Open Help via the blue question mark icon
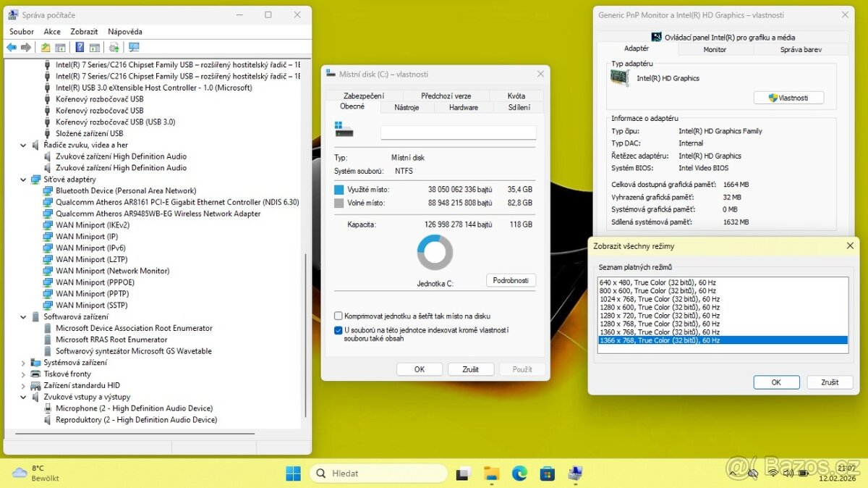The image size is (868, 488). pos(80,48)
